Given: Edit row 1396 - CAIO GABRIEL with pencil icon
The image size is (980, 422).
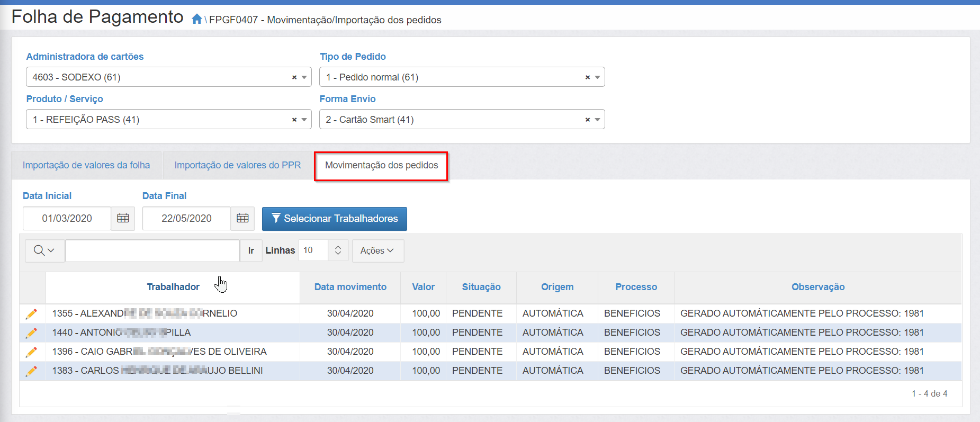Looking at the screenshot, I should coord(31,352).
